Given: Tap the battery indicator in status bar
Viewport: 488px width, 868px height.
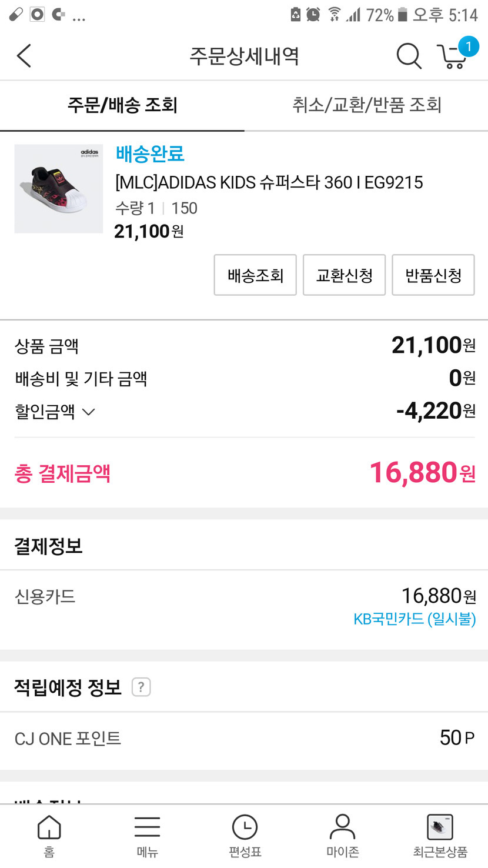Looking at the screenshot, I should pyautogui.click(x=403, y=14).
